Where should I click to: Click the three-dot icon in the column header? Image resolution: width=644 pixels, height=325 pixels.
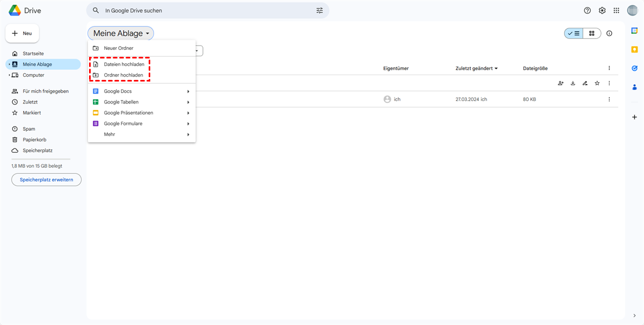[609, 68]
